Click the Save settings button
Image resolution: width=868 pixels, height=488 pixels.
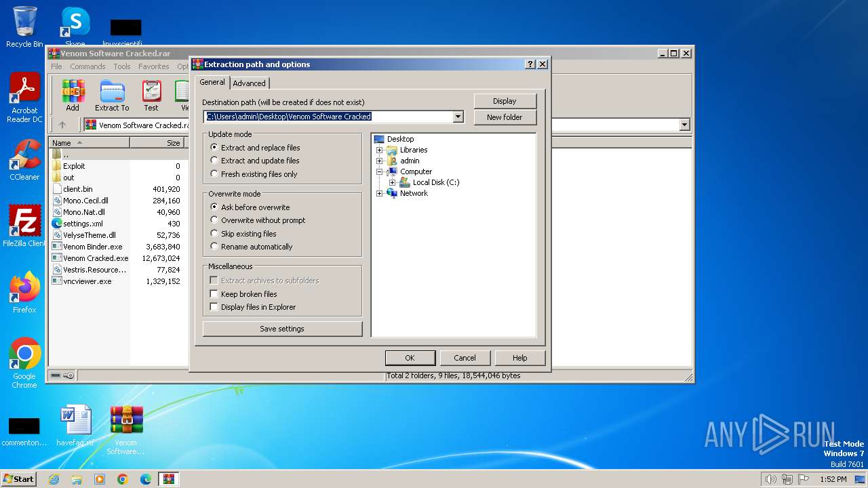pyautogui.click(x=282, y=329)
